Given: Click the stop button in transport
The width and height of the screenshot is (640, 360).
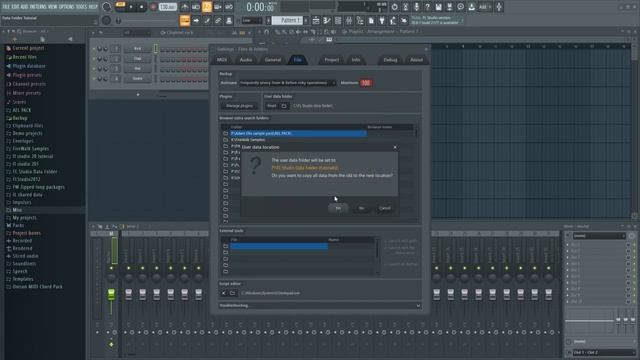Looking at the screenshot, I should click(x=142, y=7).
